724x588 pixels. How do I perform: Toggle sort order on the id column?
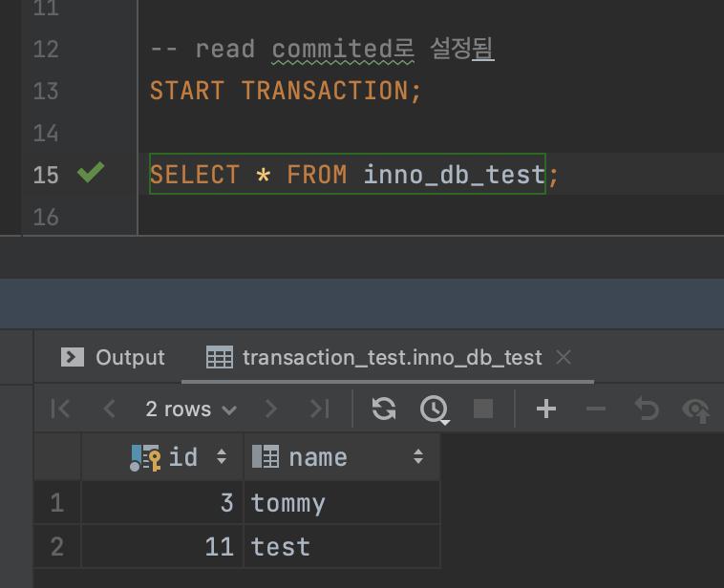pos(222,457)
